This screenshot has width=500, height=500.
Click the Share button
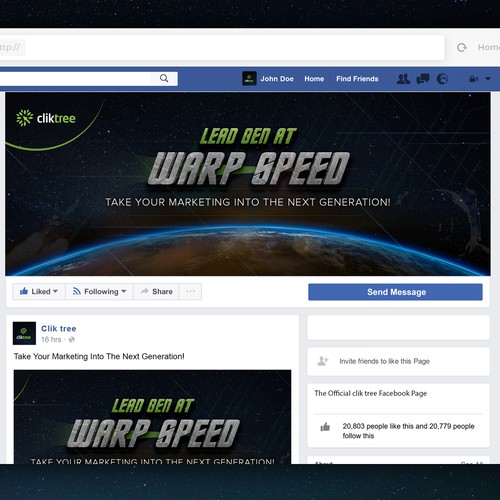tap(156, 292)
